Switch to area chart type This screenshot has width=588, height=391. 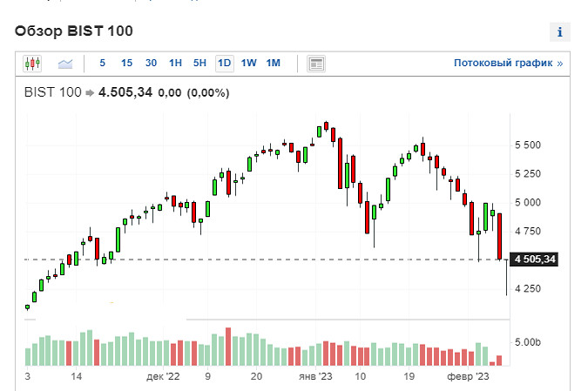tap(65, 64)
